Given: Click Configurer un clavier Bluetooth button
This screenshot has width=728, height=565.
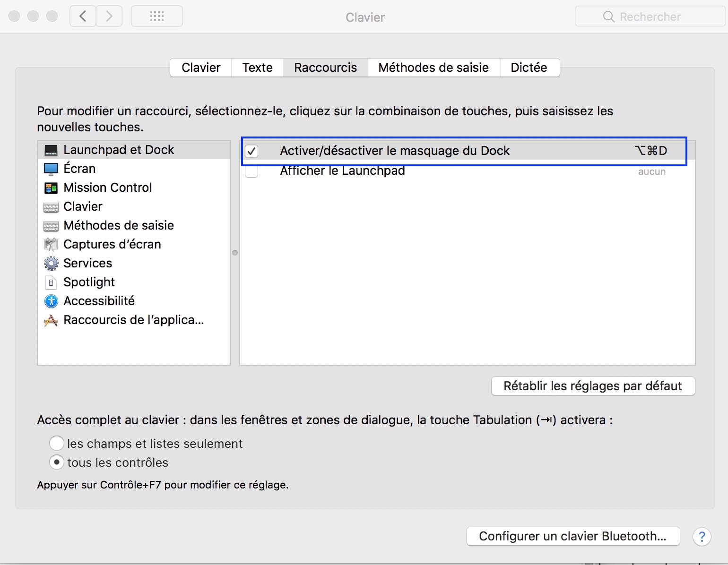Looking at the screenshot, I should tap(572, 536).
